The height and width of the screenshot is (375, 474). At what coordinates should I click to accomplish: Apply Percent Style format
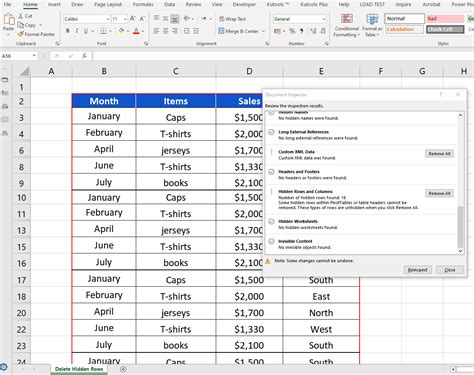pos(292,31)
